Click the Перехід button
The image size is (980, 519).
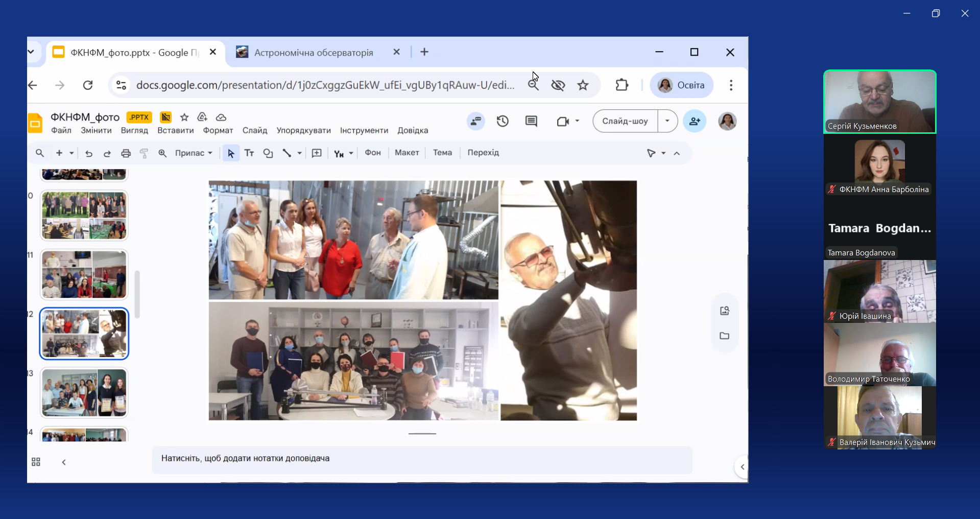click(x=483, y=153)
